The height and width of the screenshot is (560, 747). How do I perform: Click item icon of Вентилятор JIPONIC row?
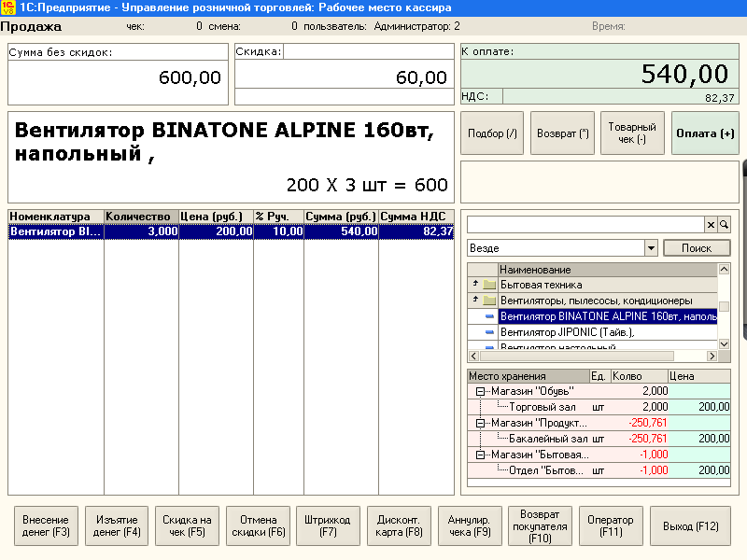[x=489, y=332]
